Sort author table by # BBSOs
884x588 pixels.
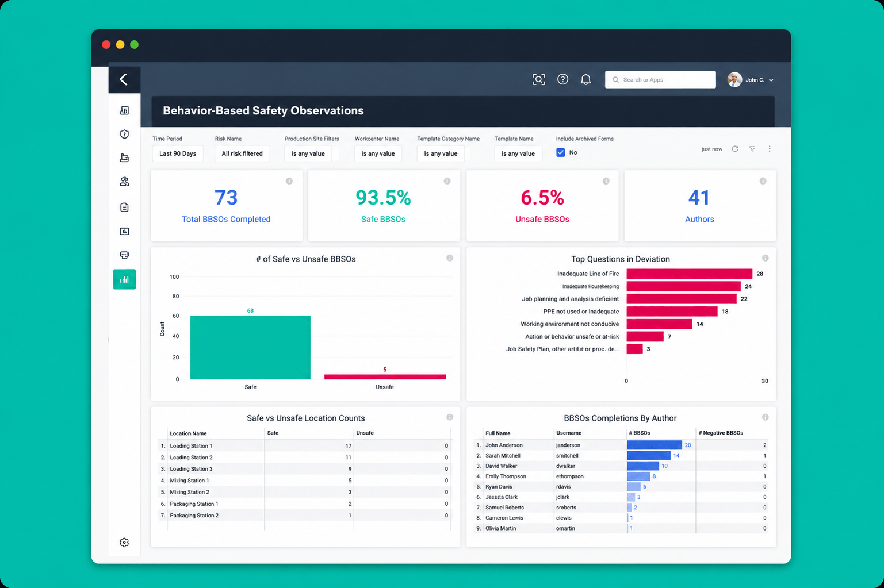[x=640, y=433]
